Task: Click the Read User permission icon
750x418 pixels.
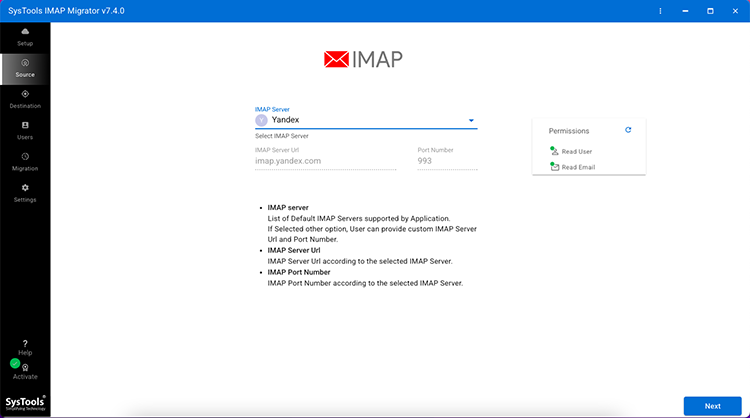Action: pos(554,151)
